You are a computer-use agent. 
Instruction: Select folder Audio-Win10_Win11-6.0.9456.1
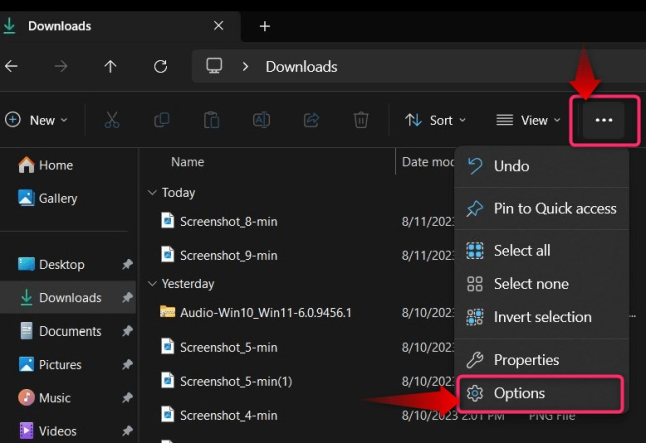click(x=256, y=313)
